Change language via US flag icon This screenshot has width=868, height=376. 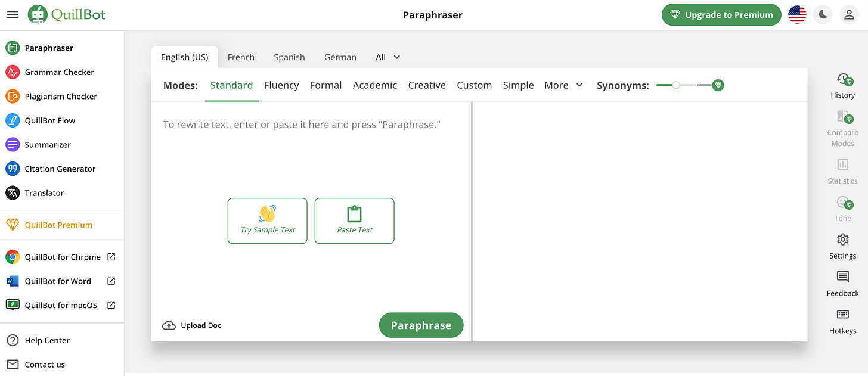797,15
